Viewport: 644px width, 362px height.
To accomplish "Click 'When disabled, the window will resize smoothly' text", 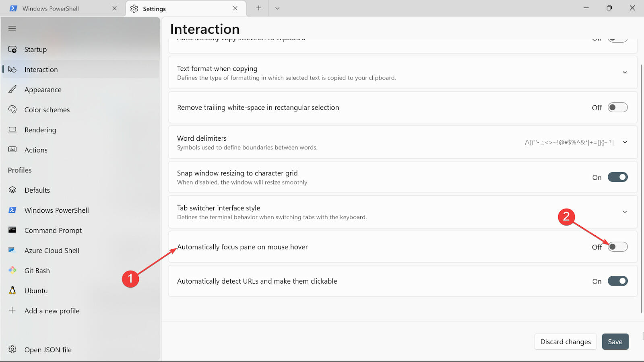I will coord(243,183).
